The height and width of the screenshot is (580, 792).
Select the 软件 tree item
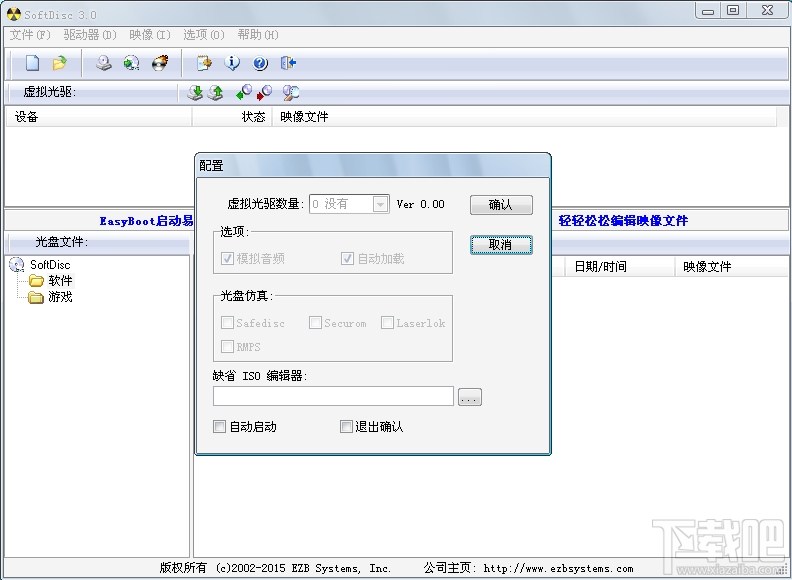coord(60,281)
